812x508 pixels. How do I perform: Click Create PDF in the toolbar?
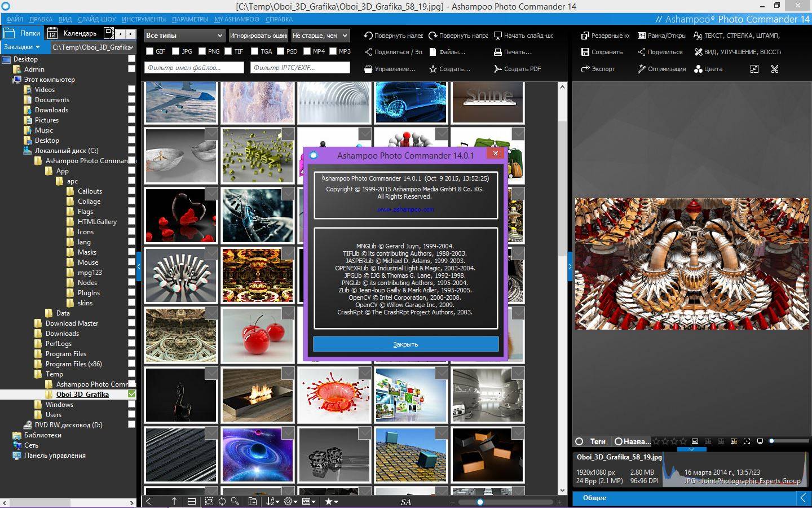517,69
